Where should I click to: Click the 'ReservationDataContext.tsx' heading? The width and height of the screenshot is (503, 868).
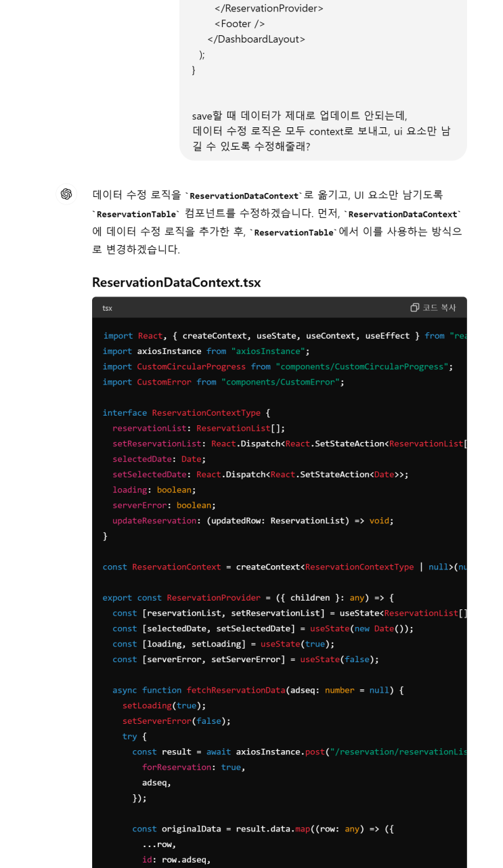176,282
